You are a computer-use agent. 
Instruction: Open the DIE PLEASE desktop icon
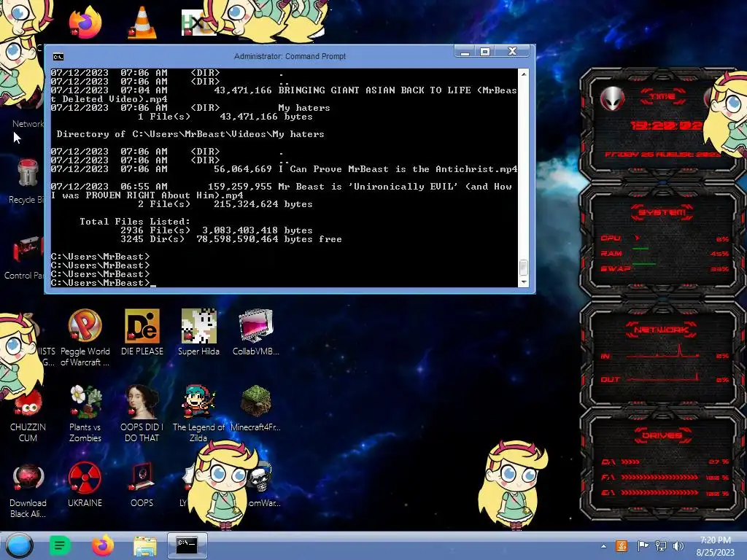pos(142,332)
